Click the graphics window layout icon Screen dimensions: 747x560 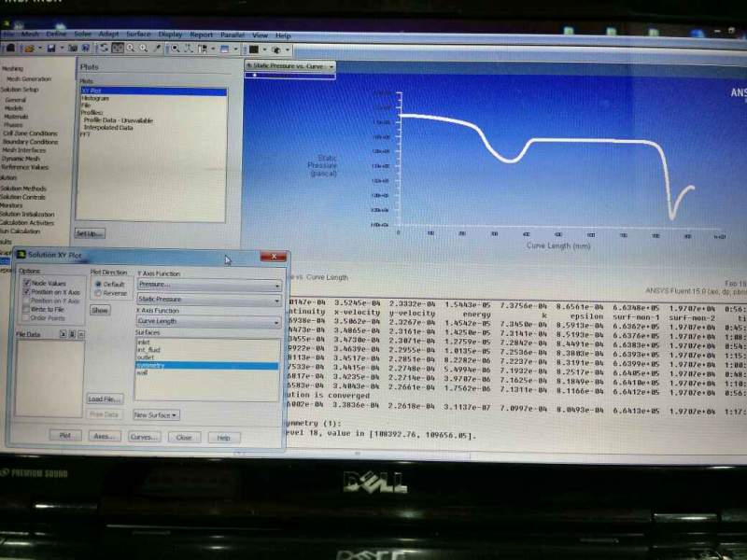click(225, 49)
